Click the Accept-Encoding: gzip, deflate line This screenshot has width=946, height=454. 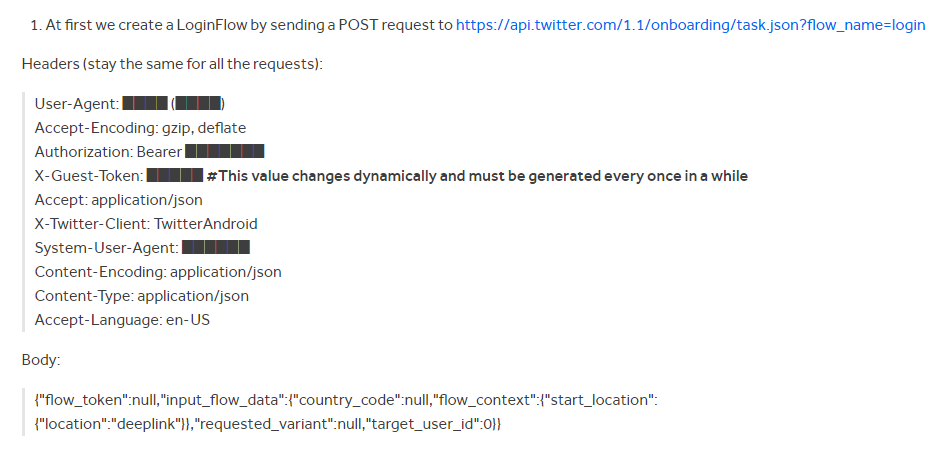pos(141,128)
